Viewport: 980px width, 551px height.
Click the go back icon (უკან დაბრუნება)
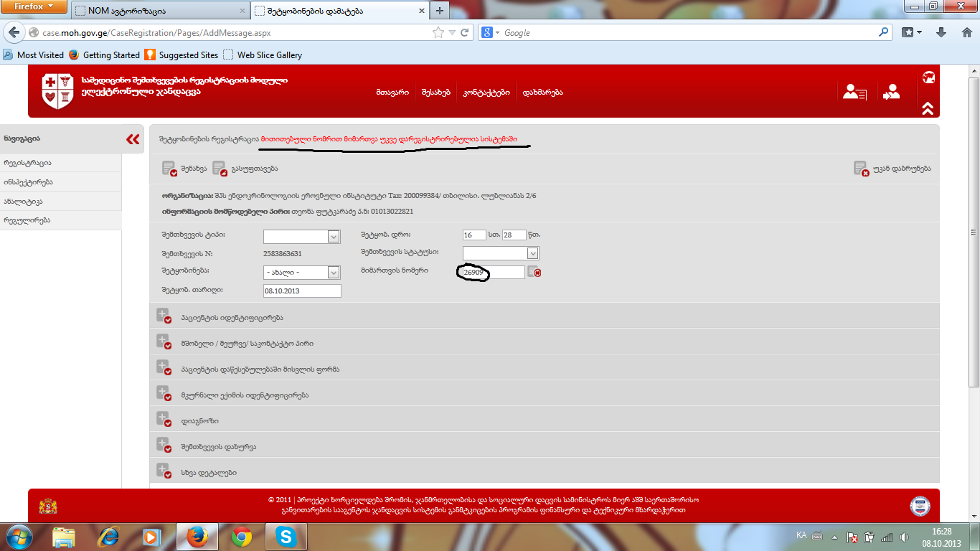(x=861, y=169)
